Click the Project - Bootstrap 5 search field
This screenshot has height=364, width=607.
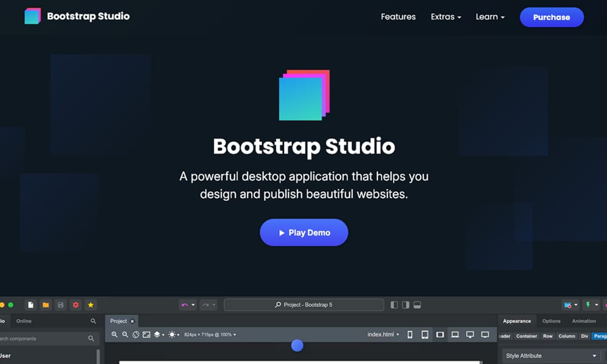tap(304, 305)
